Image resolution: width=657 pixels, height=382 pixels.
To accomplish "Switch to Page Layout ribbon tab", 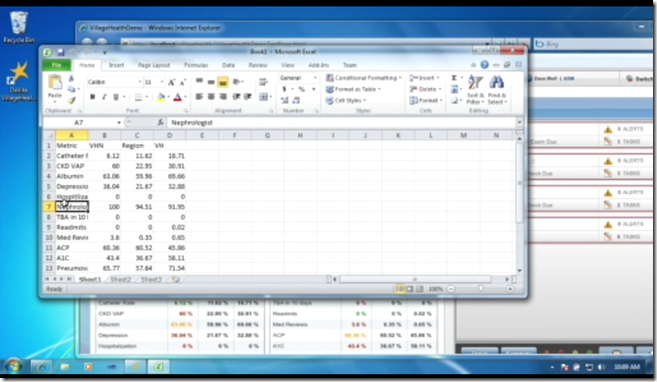I will (154, 65).
